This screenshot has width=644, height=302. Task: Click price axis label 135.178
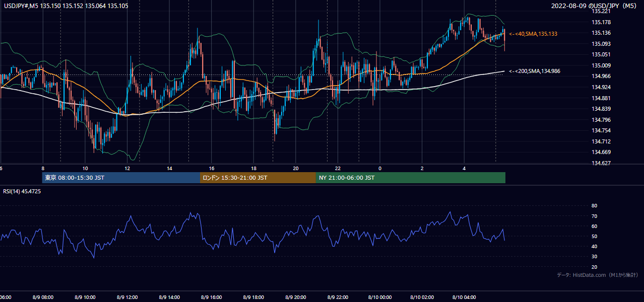(601, 22)
